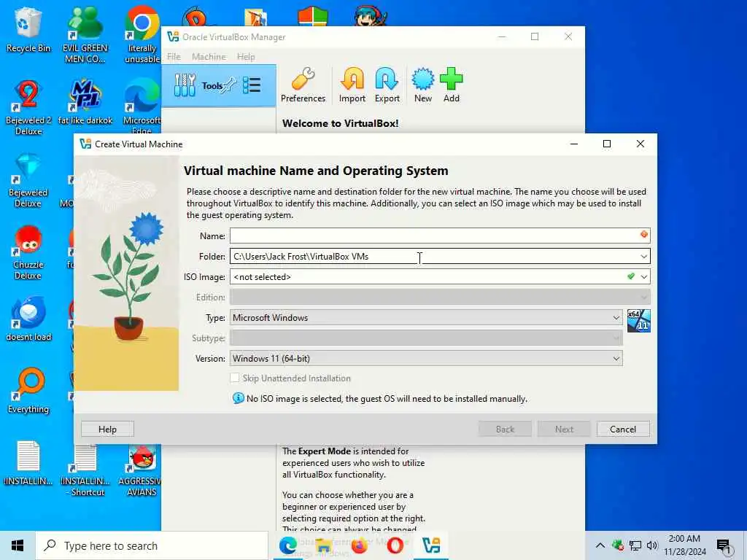The width and height of the screenshot is (747, 560).
Task: Click Cancel in Create Virtual Machine dialog
Action: (623, 429)
